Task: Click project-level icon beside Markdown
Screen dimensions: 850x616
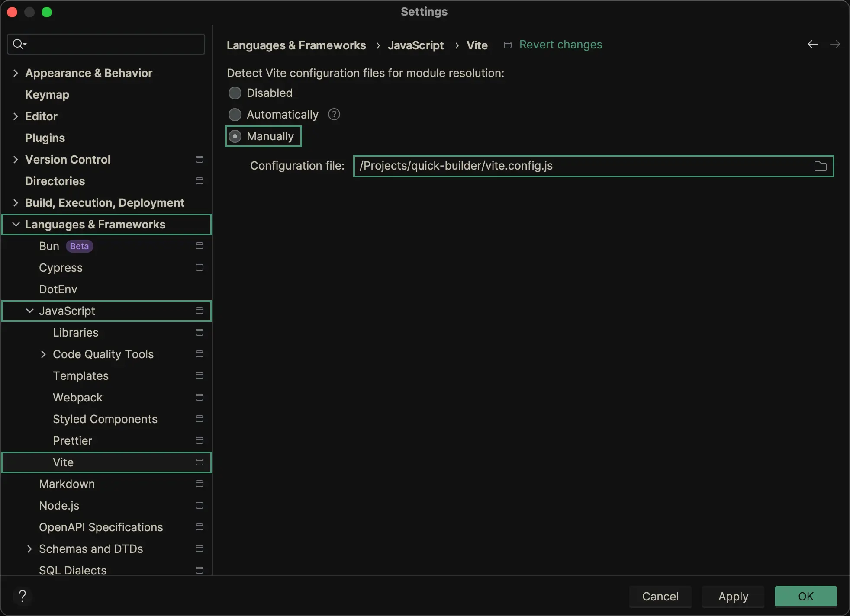Action: [200, 484]
